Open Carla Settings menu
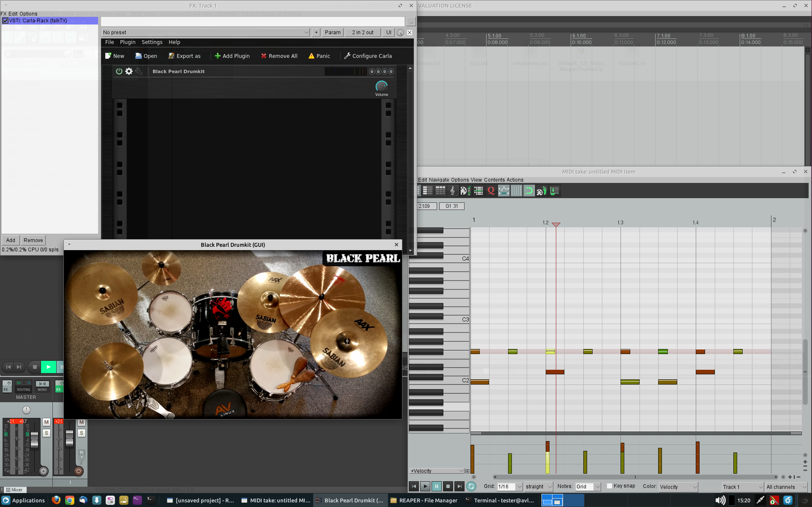812x507 pixels. coord(152,42)
